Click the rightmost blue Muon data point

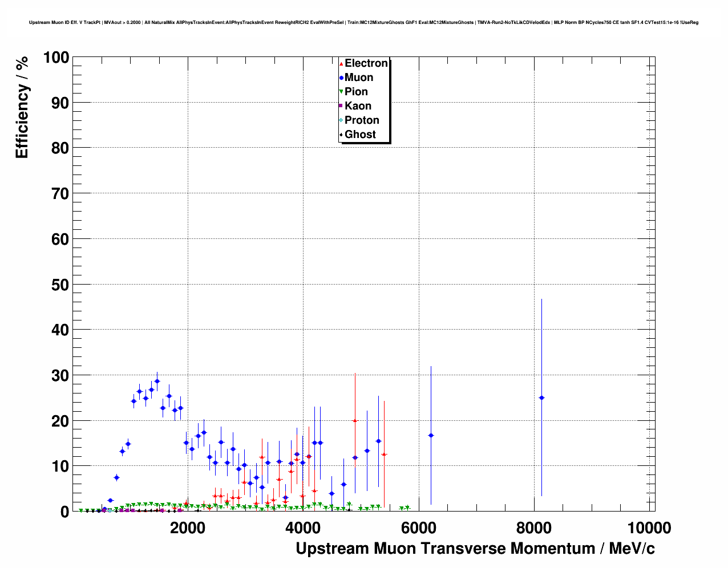pyautogui.click(x=541, y=397)
